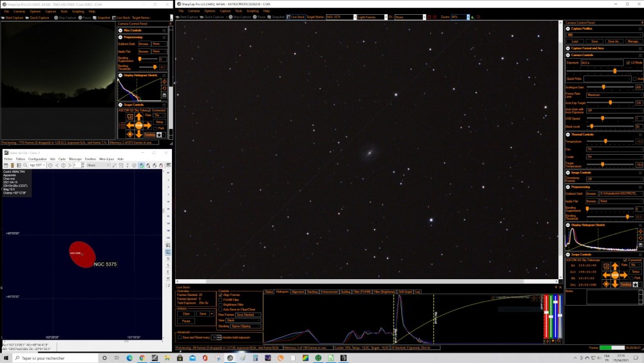
Task: Toggle LX Mode checkbox
Action: [x=627, y=63]
